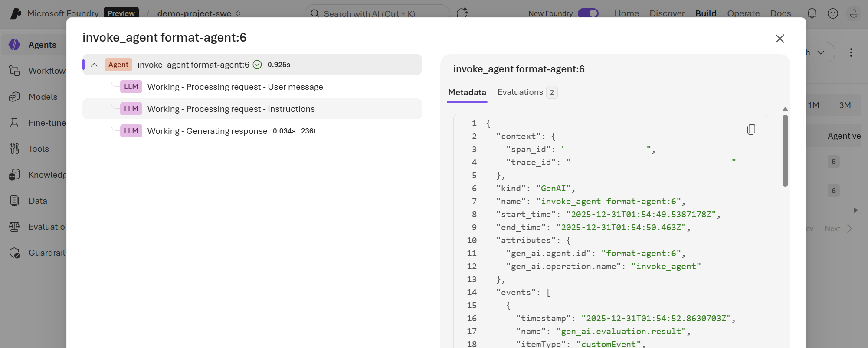
Task: Toggle the New Foundry switch
Action: click(588, 13)
